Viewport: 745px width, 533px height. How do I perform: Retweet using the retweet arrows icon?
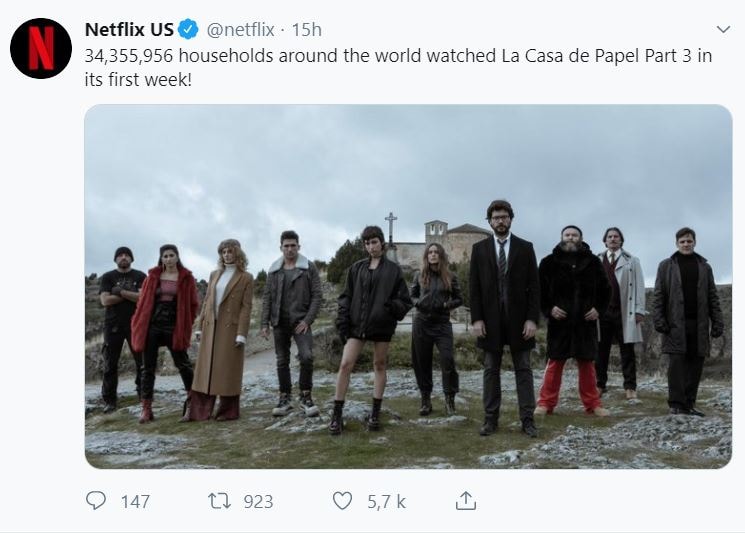220,501
